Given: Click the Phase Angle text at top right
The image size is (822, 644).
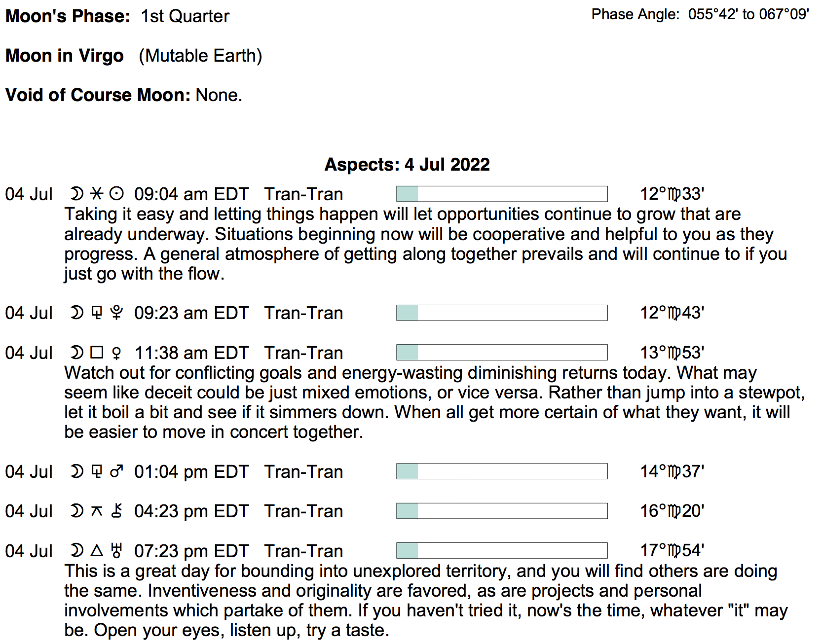Looking at the screenshot, I should [x=700, y=14].
